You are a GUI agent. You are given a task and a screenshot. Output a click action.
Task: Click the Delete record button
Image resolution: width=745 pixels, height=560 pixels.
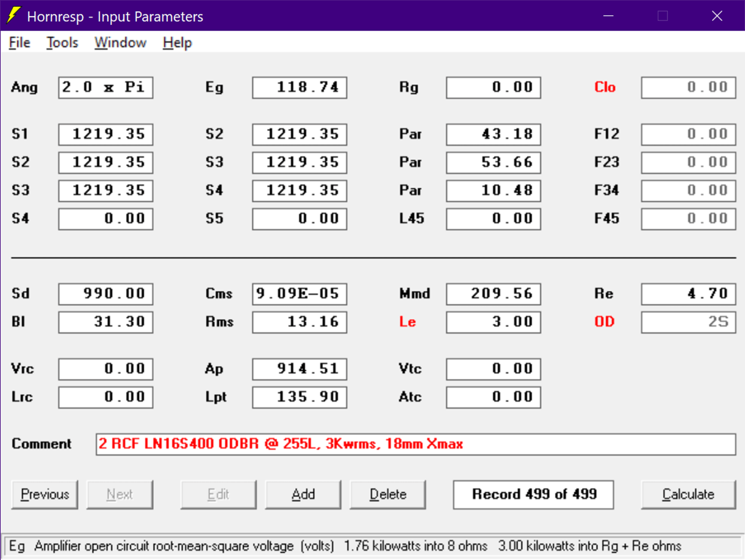388,495
